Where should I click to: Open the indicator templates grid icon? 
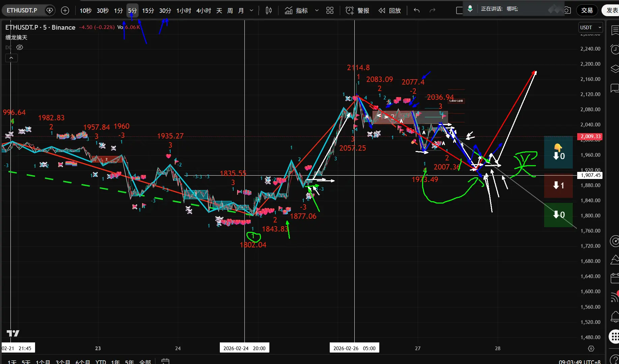[330, 11]
